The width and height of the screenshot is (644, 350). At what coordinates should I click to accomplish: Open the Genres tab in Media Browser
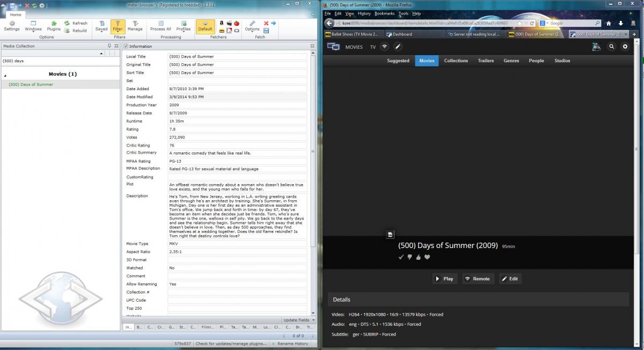pos(511,61)
